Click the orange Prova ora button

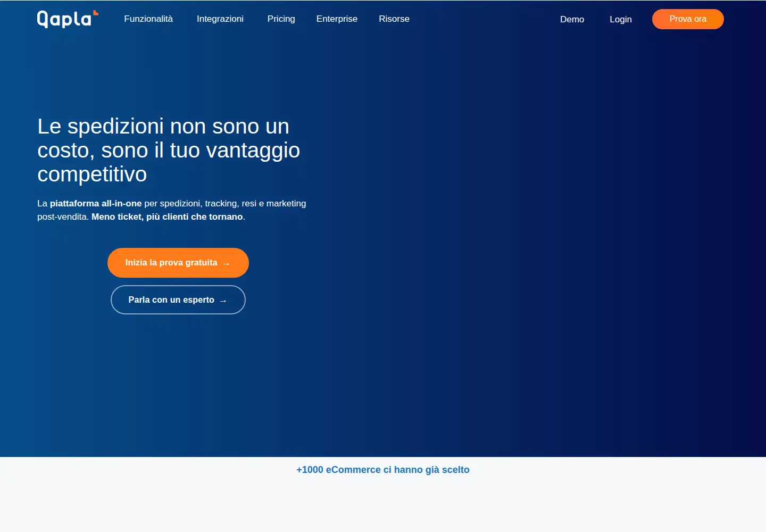(688, 19)
